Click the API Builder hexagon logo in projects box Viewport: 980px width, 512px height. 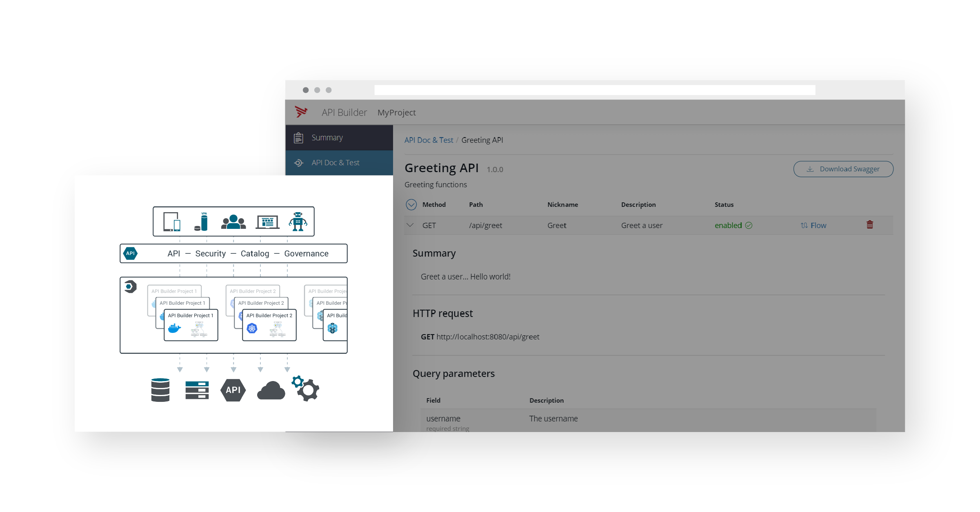click(x=130, y=287)
